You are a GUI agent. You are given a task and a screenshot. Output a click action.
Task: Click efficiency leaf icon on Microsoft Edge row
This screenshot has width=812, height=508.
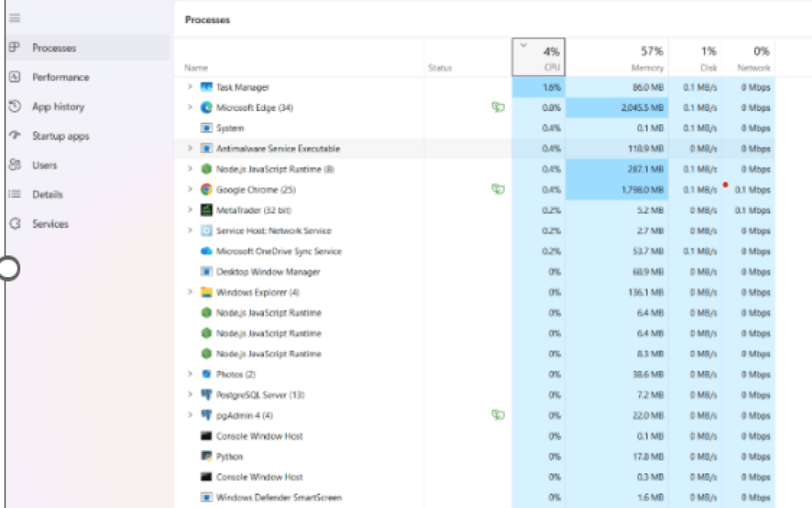498,107
